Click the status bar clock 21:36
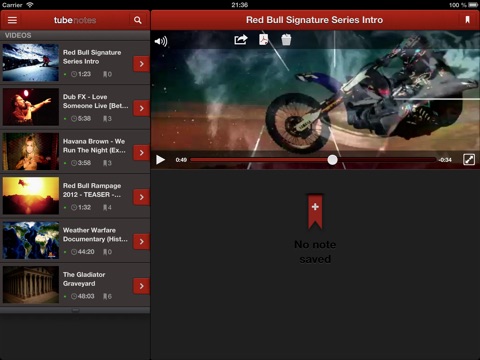 tap(240, 5)
